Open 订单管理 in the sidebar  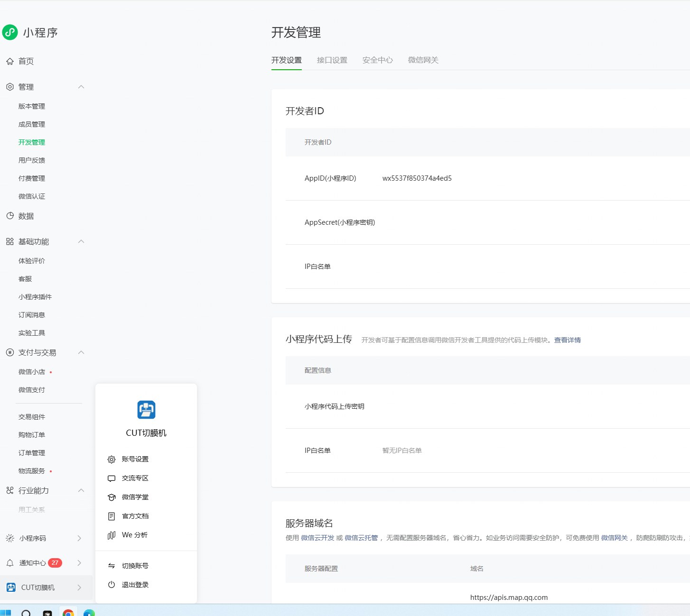[x=32, y=453]
